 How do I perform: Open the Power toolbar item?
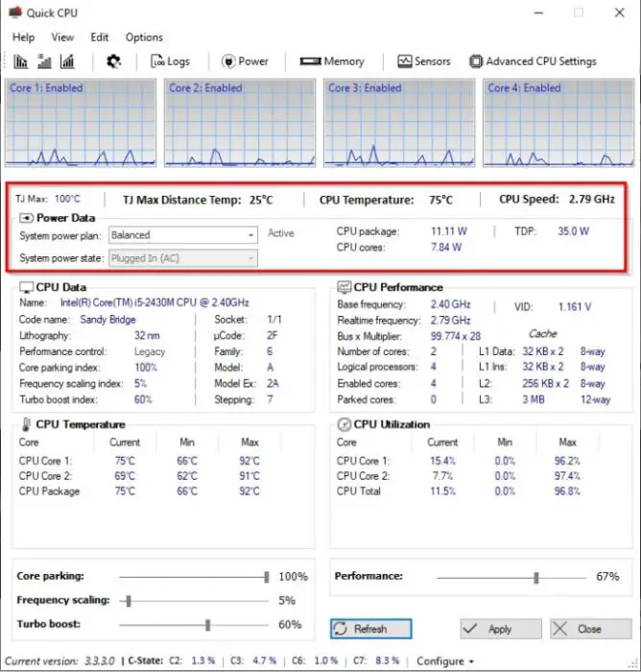click(245, 61)
